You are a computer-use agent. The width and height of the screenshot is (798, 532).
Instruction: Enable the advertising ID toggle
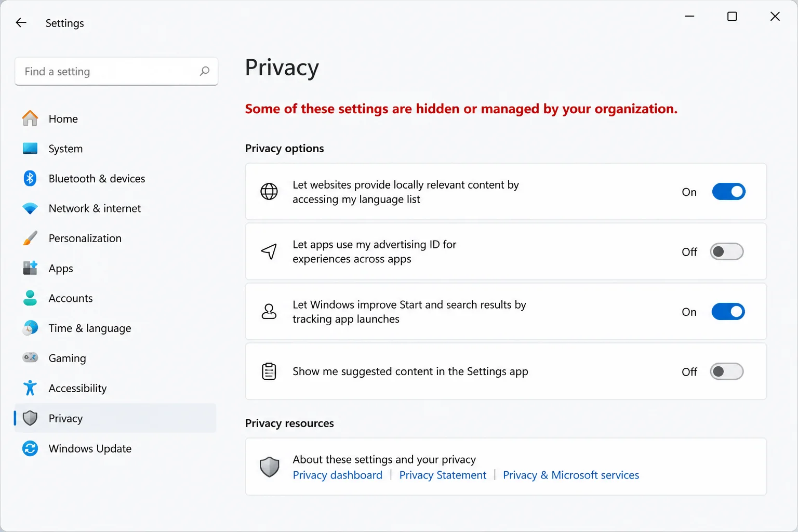coord(727,251)
